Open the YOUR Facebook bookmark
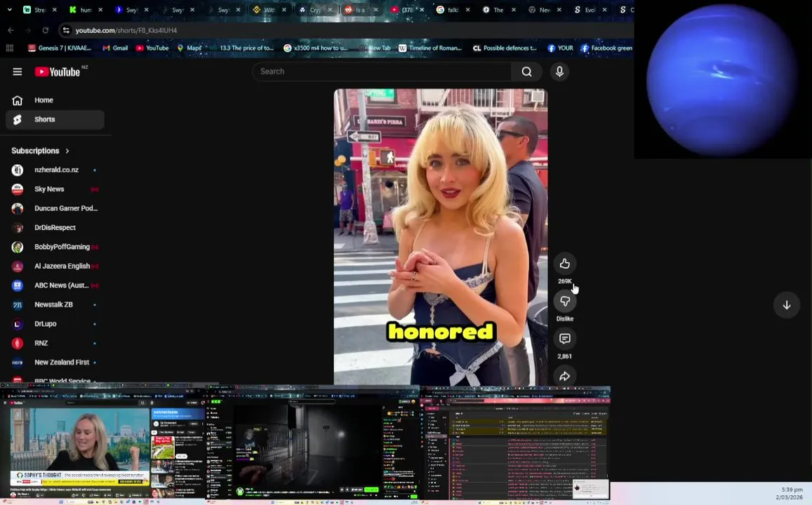Viewport: 812px width, 505px height. point(560,48)
